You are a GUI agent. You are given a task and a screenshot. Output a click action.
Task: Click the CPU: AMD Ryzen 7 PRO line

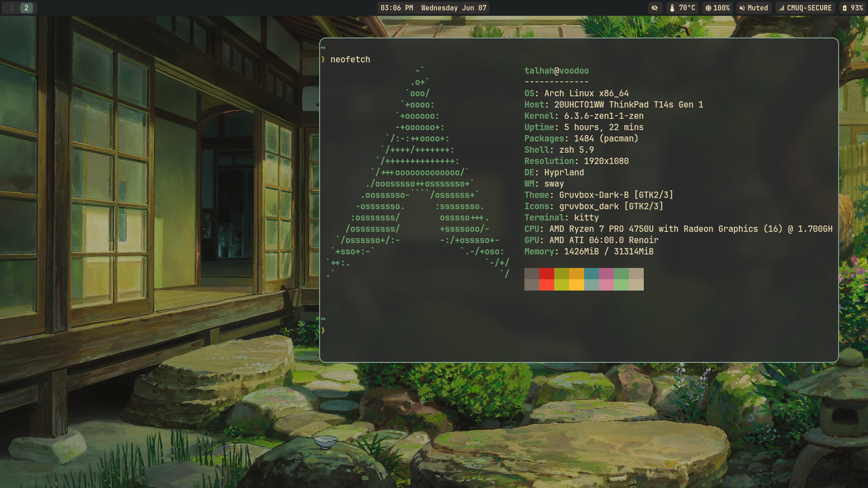[x=678, y=229]
